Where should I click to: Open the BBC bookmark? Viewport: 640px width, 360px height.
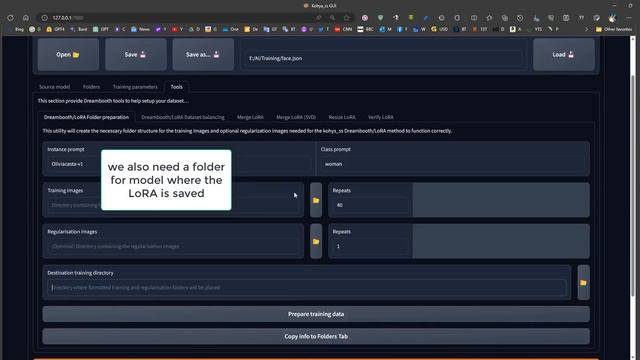[365, 29]
